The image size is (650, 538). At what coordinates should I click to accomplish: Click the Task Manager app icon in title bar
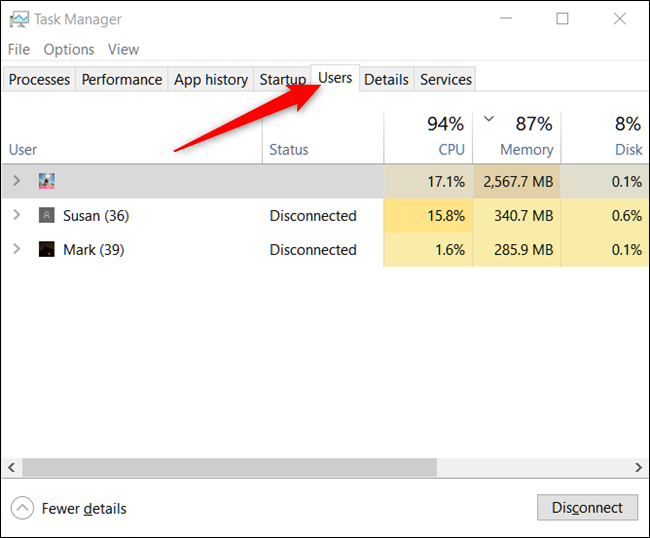coord(19,19)
